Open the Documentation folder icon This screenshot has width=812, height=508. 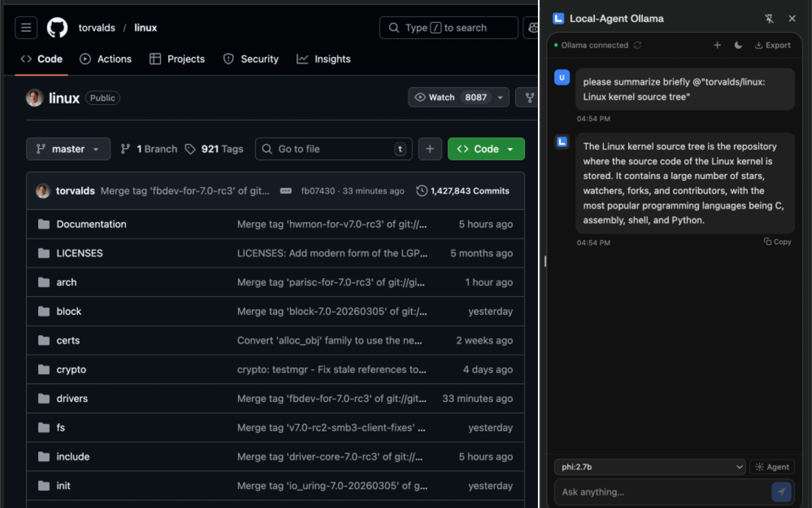tap(44, 224)
